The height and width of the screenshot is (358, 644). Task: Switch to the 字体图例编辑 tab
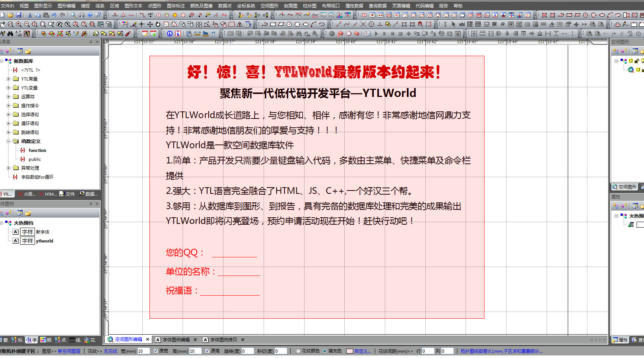[176, 340]
